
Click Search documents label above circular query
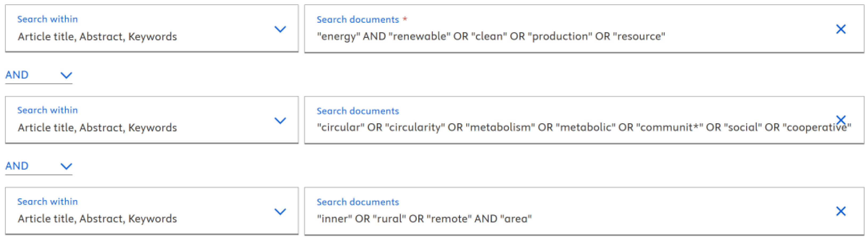[357, 111]
